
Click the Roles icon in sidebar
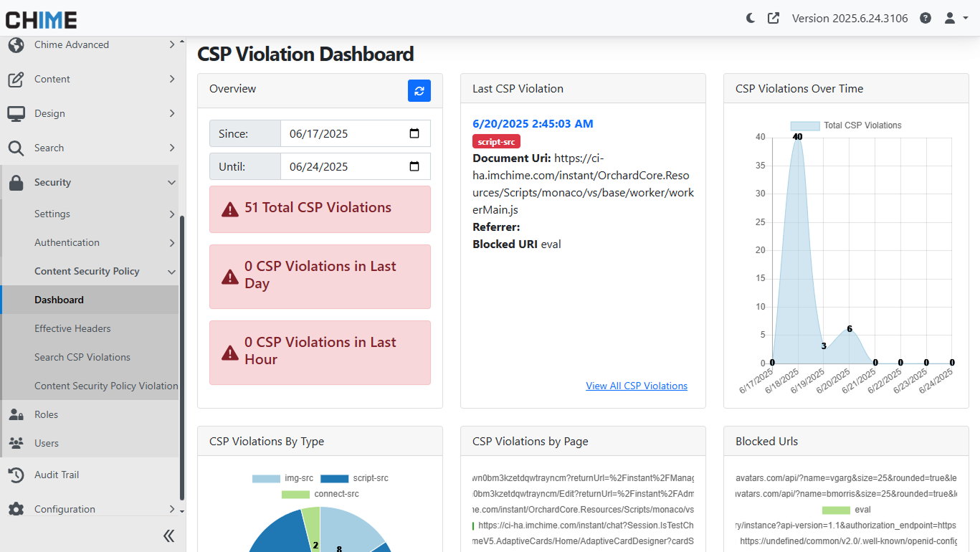tap(16, 414)
